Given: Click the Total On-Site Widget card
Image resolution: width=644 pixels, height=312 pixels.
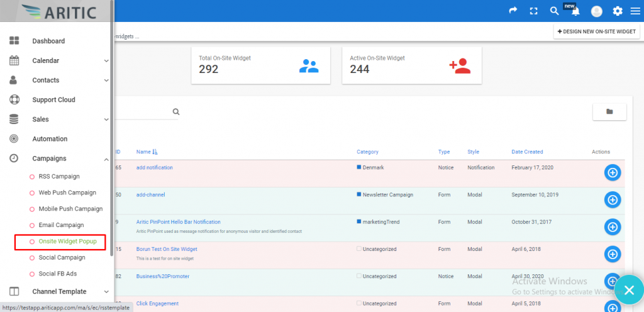Looking at the screenshot, I should tap(261, 65).
